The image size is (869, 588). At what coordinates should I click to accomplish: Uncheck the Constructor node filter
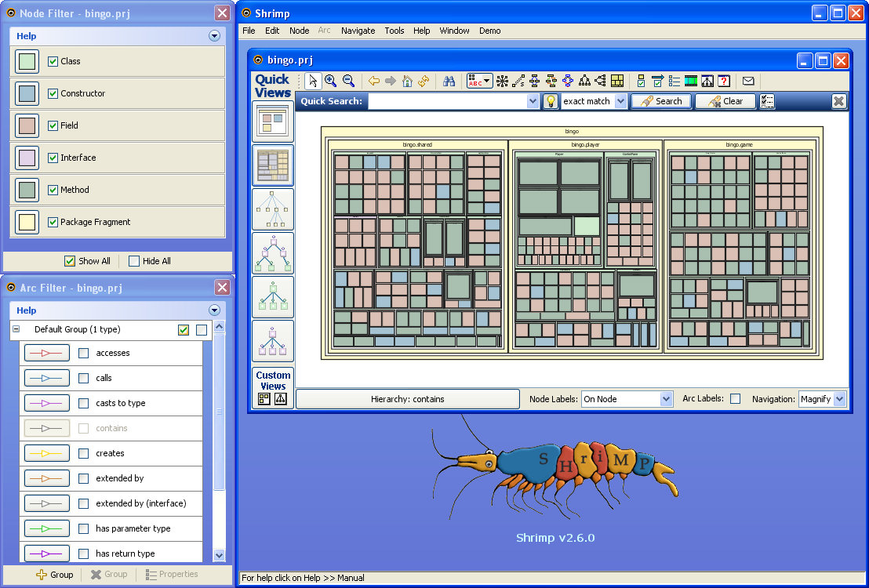[x=53, y=93]
